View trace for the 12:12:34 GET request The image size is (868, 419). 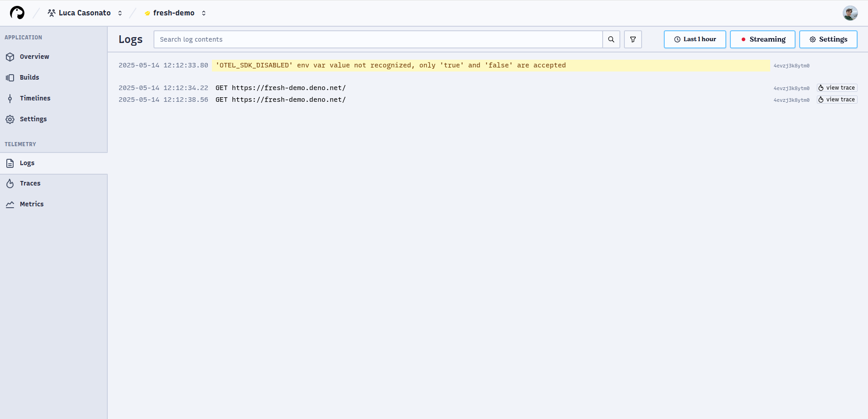[x=836, y=88]
